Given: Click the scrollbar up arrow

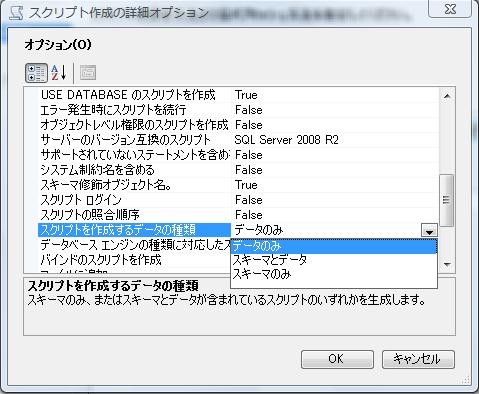Looking at the screenshot, I should 447,96.
